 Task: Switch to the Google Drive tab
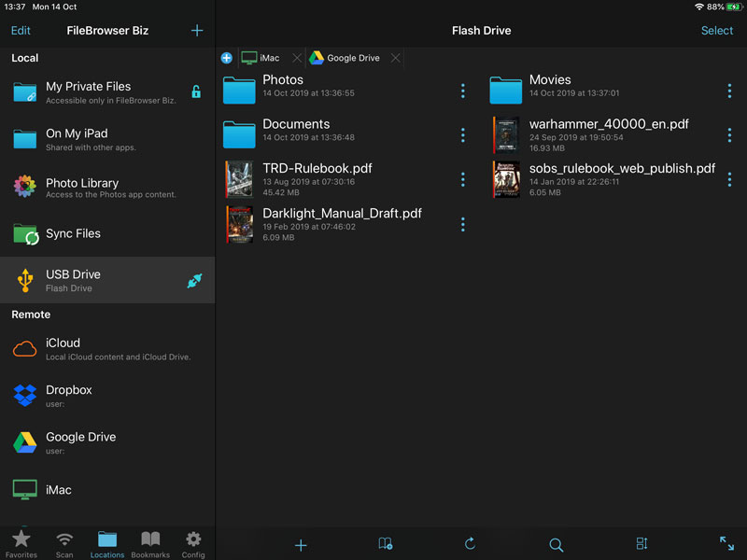coord(345,58)
